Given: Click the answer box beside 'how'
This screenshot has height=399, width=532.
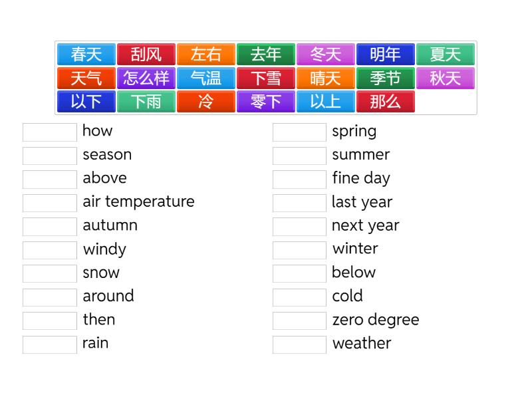Looking at the screenshot, I should [x=50, y=132].
